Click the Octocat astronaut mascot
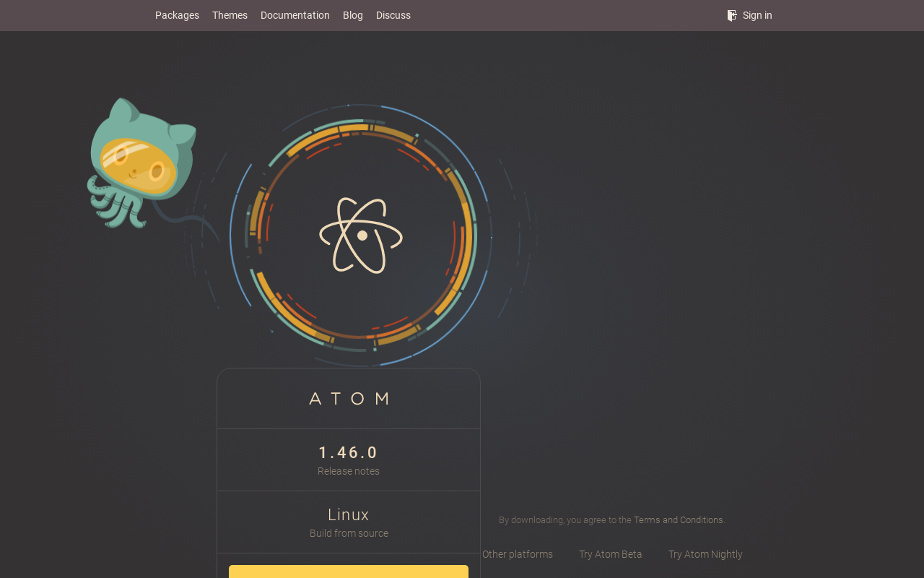 pos(141,163)
